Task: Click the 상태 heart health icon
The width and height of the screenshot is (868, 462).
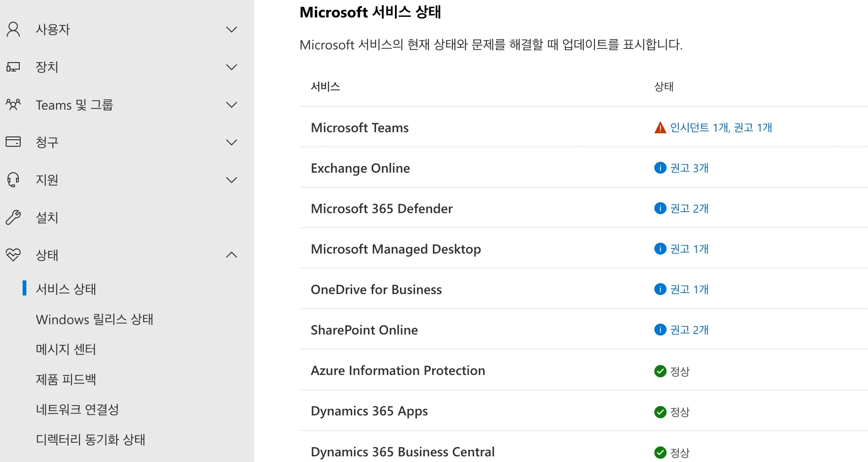Action: 13,255
